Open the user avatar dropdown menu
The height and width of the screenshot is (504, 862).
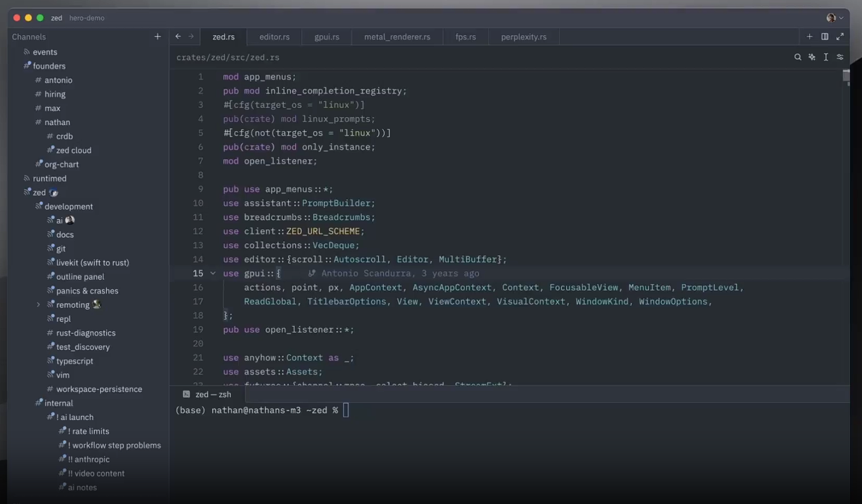coord(834,18)
